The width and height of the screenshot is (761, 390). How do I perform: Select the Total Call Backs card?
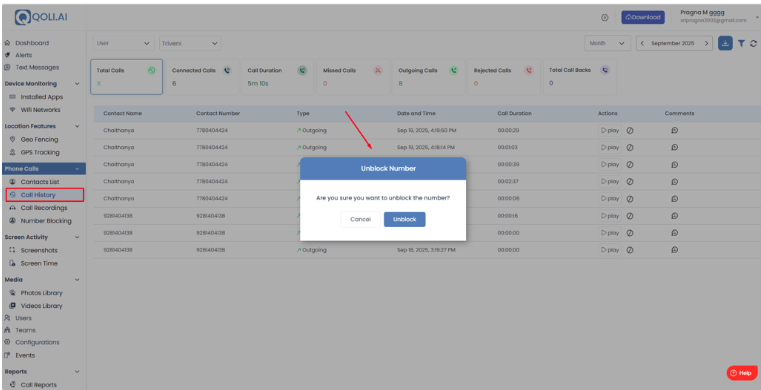pyautogui.click(x=579, y=77)
